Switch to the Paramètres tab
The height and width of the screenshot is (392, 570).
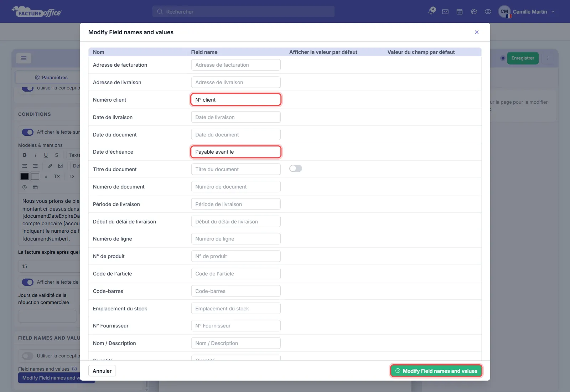[x=51, y=77]
